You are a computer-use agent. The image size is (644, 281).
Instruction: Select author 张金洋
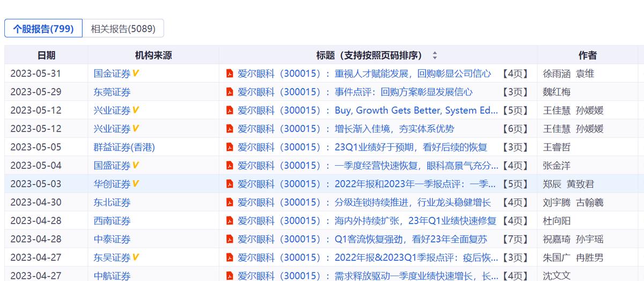pos(557,165)
